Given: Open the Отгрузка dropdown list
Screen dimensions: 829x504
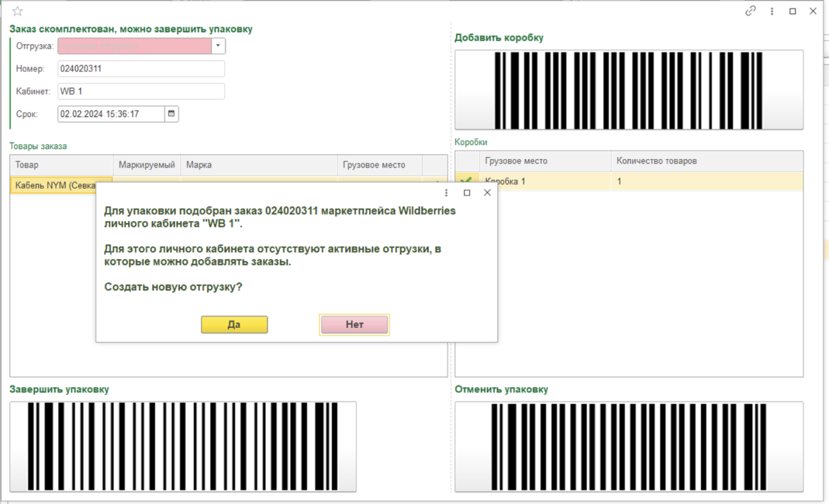Looking at the screenshot, I should [x=218, y=46].
